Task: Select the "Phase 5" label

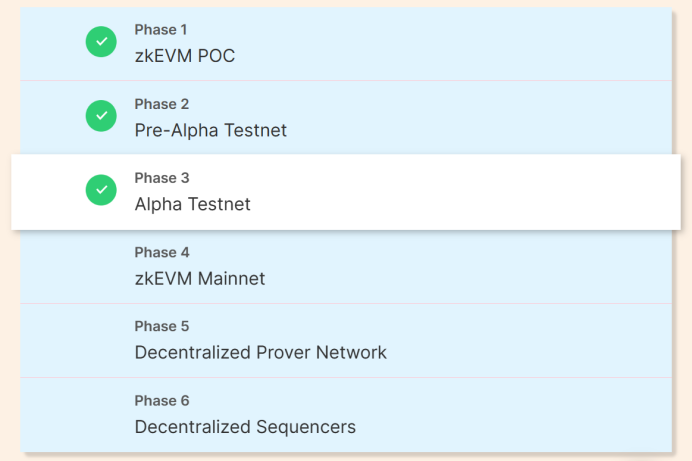Action: tap(162, 326)
